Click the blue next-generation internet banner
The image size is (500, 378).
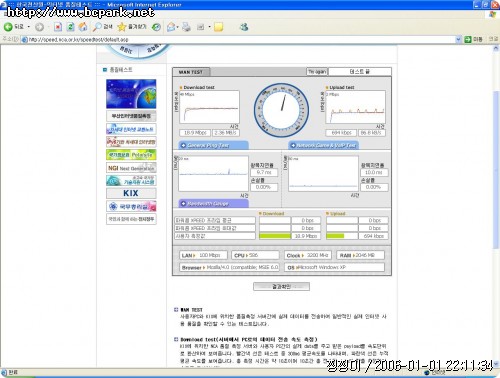pyautogui.click(x=131, y=129)
